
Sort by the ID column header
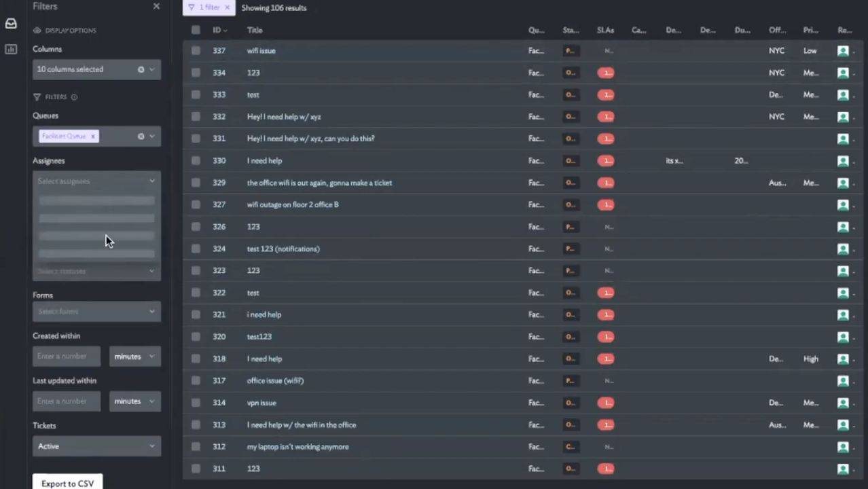219,30
